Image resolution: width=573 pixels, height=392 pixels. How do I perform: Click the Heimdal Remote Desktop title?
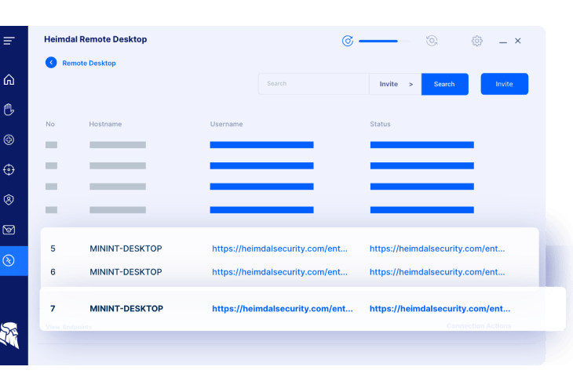click(x=96, y=39)
